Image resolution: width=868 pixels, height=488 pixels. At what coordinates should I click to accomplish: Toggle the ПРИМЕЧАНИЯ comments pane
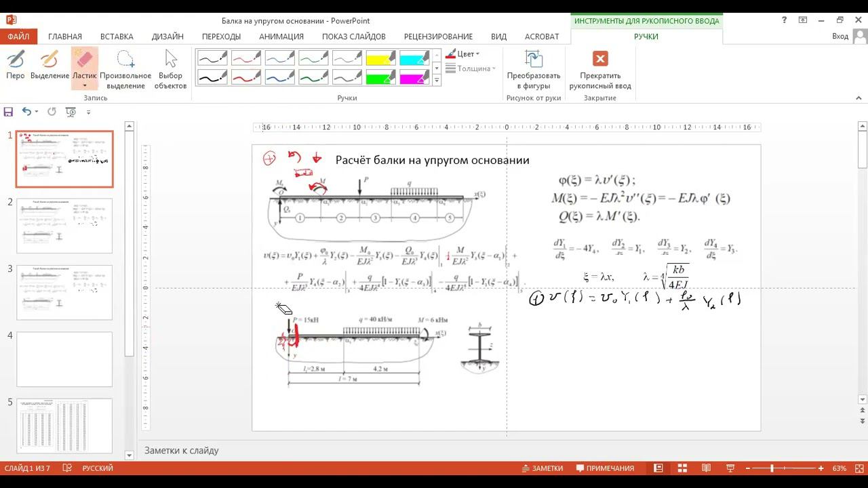coord(605,468)
